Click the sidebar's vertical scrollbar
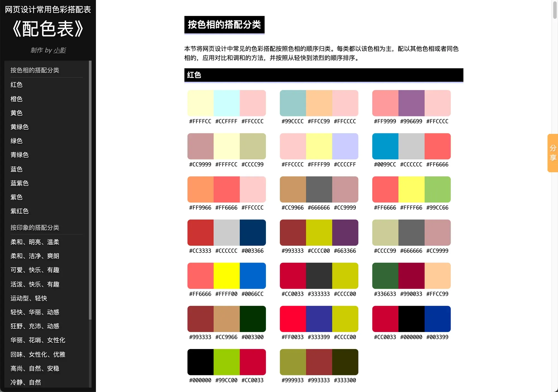The width and height of the screenshot is (558, 392). (90, 190)
